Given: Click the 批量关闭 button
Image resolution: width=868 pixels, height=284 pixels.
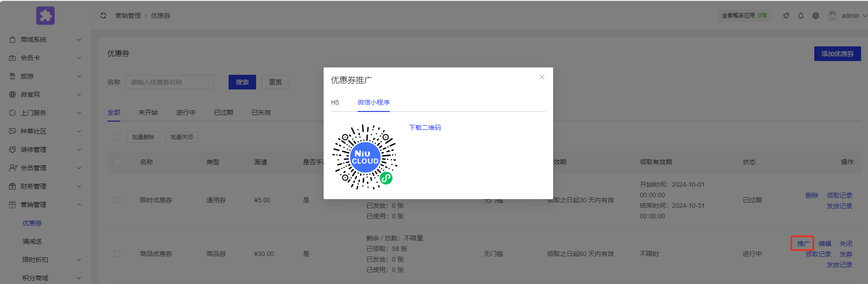Looking at the screenshot, I should (x=182, y=137).
